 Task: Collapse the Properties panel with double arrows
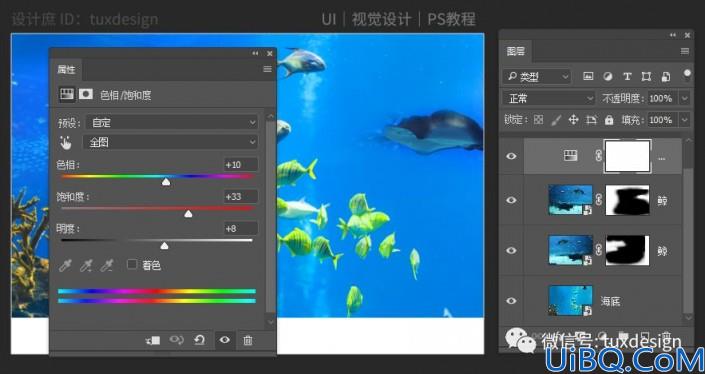[255, 53]
